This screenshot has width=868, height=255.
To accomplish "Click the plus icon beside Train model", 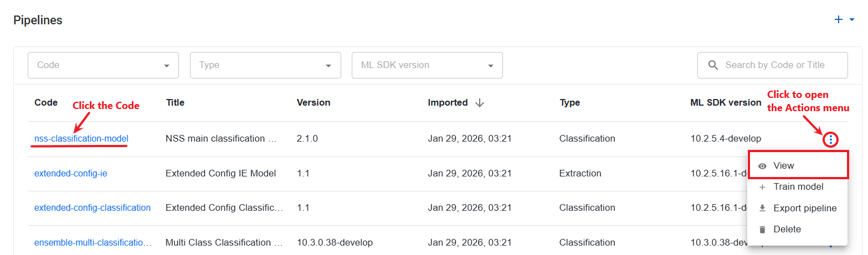I will [762, 187].
